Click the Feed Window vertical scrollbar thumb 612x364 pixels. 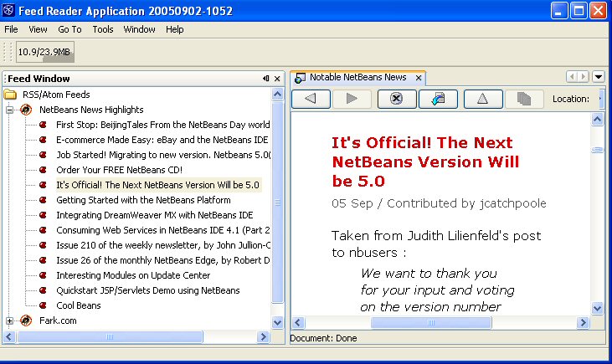(277, 203)
